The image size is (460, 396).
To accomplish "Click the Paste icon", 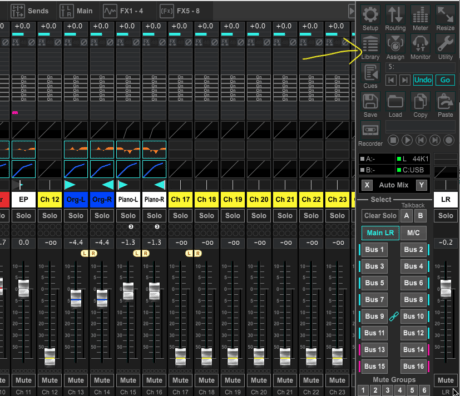I will (445, 105).
